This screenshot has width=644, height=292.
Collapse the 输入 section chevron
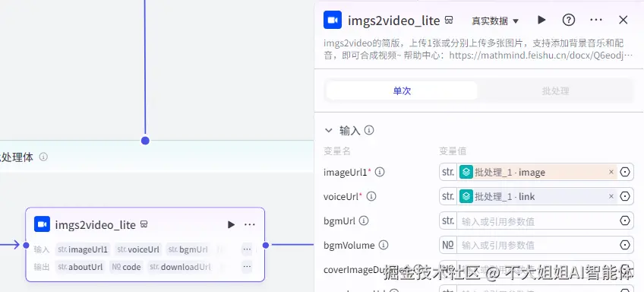pos(328,130)
